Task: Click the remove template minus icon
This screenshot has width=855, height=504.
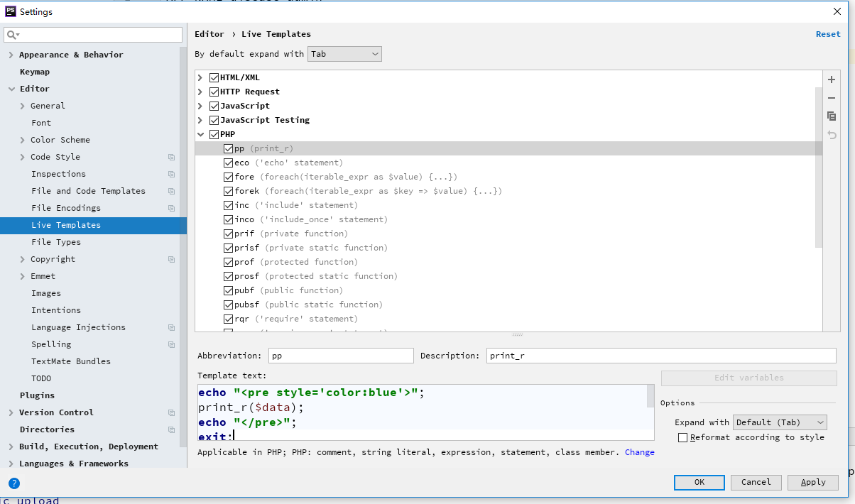Action: tap(832, 98)
